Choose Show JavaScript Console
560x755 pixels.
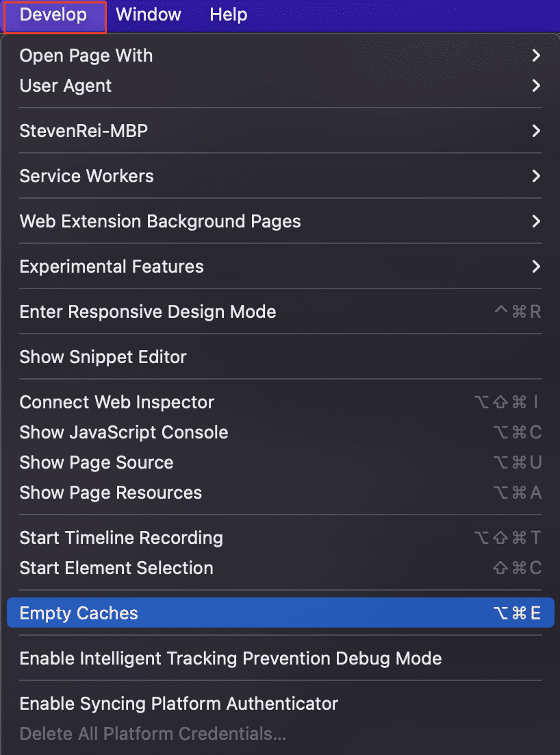[124, 432]
